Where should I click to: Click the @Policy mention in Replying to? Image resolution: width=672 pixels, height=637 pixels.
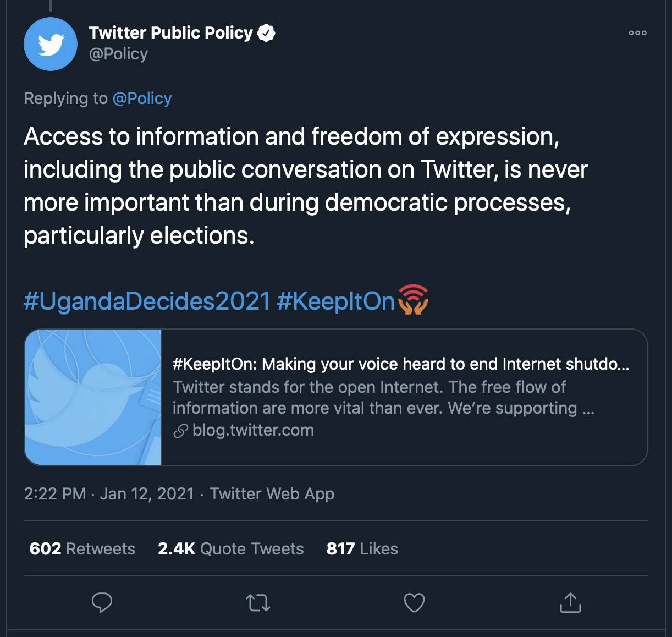pyautogui.click(x=142, y=98)
